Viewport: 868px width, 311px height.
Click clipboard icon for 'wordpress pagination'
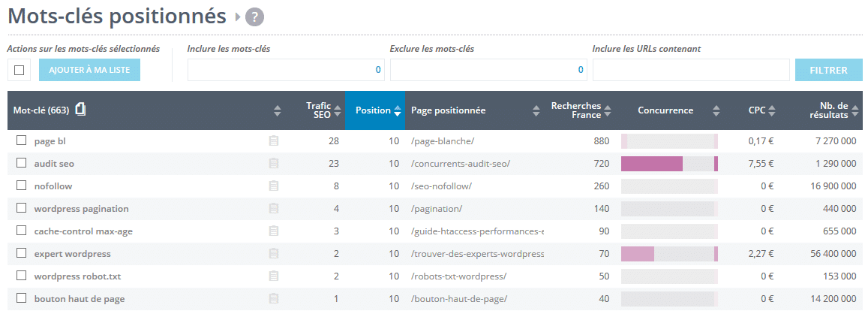coord(274,208)
